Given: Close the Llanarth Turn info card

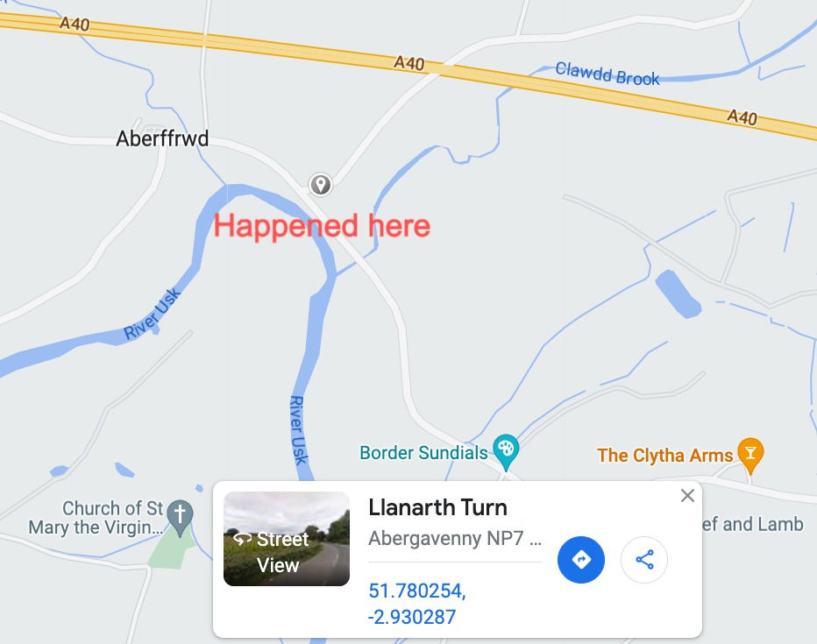Looking at the screenshot, I should 688,496.
